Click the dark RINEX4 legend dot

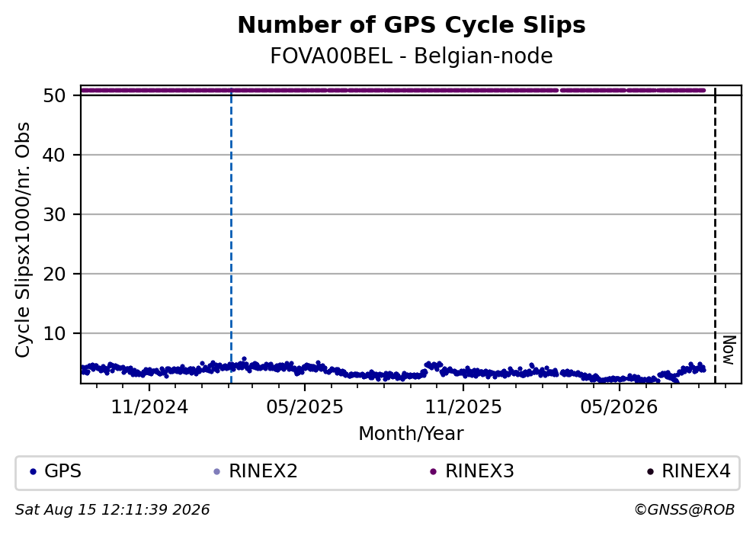(x=650, y=472)
